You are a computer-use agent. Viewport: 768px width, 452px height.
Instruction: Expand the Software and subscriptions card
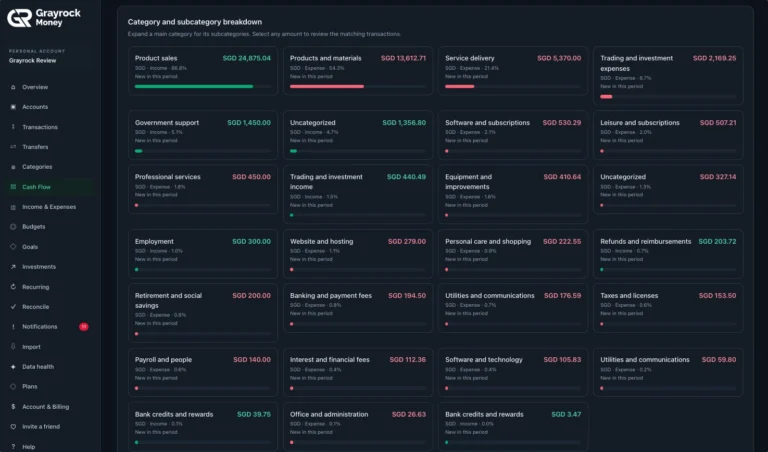[513, 135]
